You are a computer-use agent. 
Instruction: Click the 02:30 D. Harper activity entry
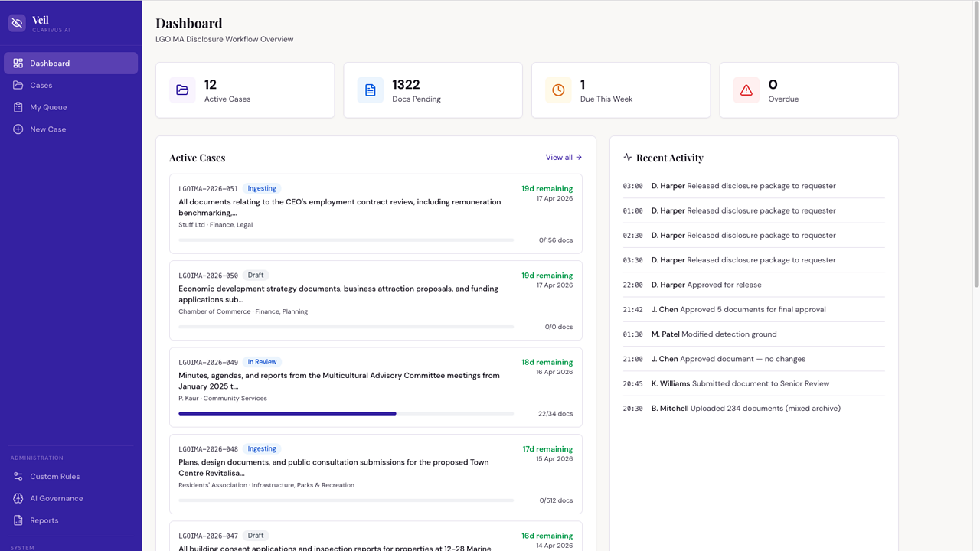(753, 235)
